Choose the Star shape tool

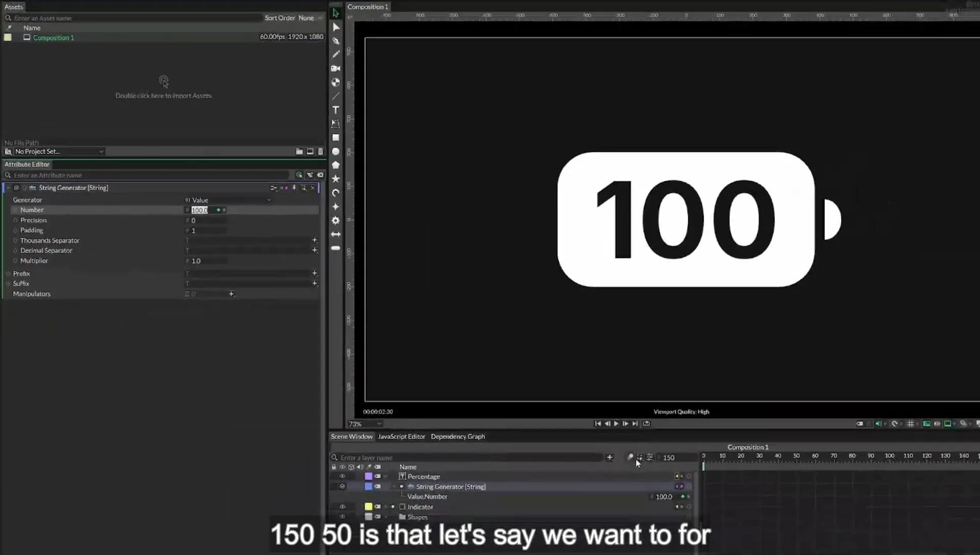[x=335, y=179]
